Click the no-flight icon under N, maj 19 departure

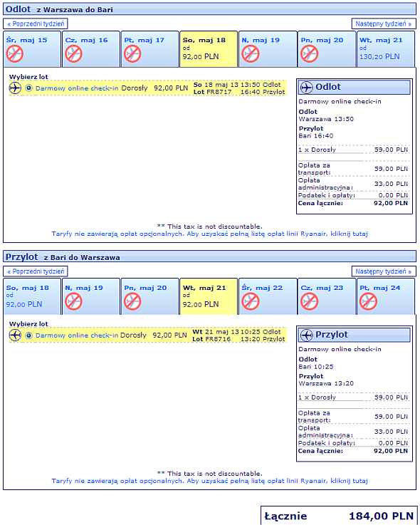click(251, 54)
